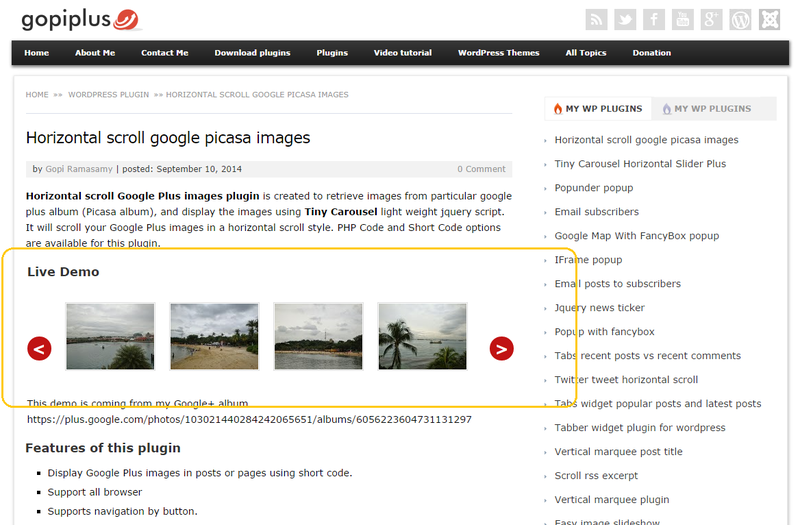The height and width of the screenshot is (525, 800).
Task: Open the YouTube icon
Action: (x=683, y=20)
